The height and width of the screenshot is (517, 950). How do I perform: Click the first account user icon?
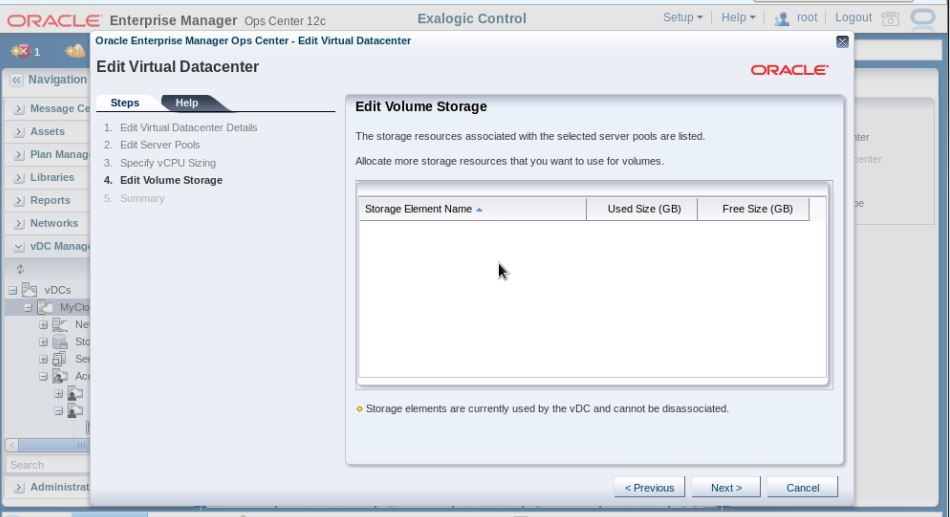click(75, 393)
